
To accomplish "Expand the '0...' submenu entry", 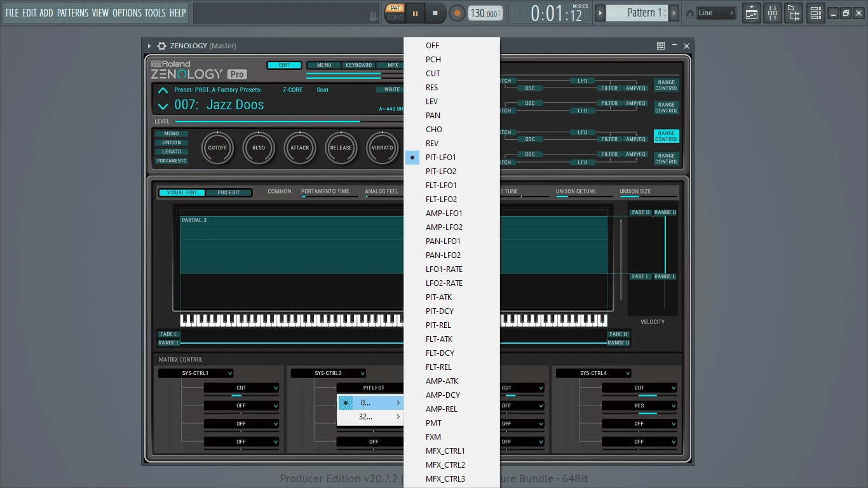I will [370, 403].
